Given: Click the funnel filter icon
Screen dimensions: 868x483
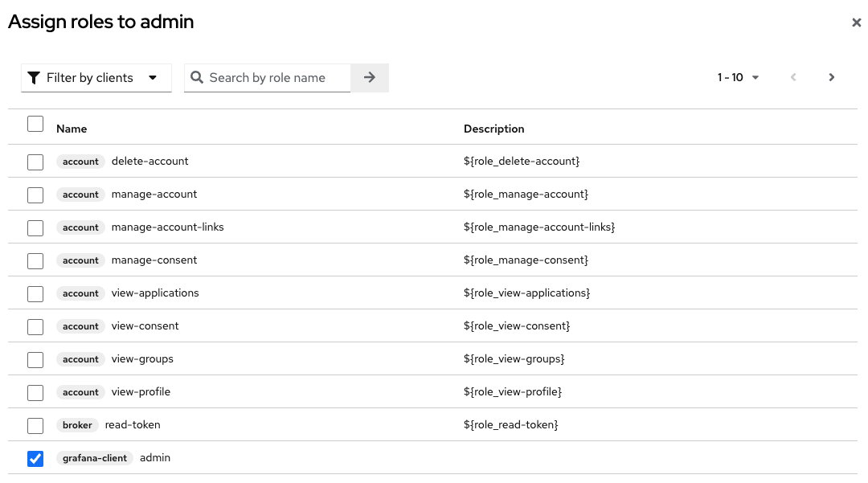Looking at the screenshot, I should click(34, 78).
